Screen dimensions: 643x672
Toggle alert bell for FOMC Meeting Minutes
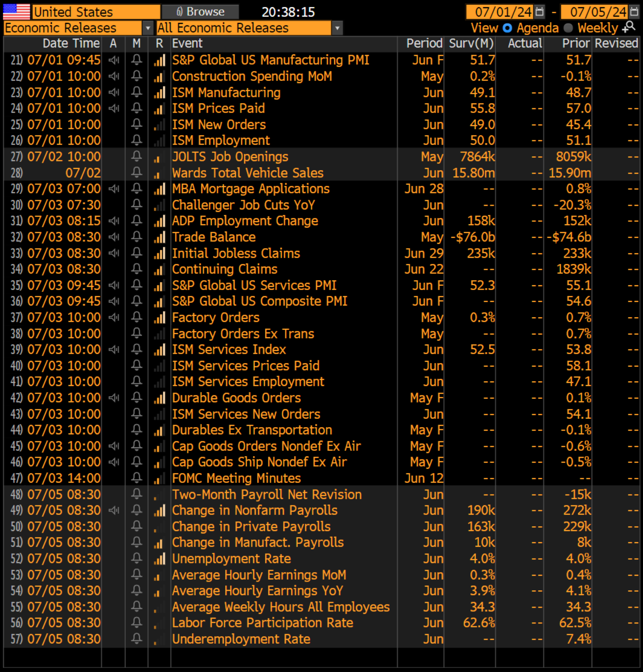pos(136,478)
